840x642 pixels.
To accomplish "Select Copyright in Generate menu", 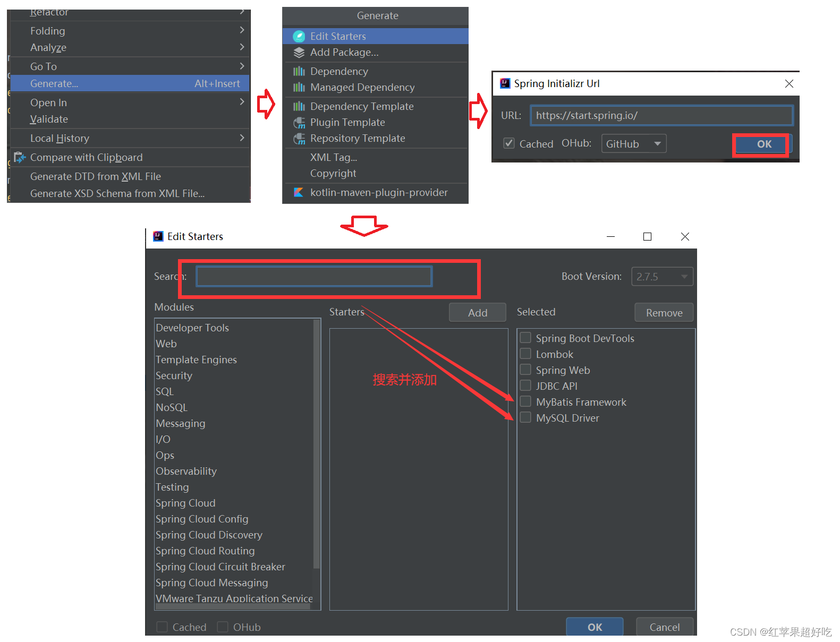I will (x=376, y=173).
